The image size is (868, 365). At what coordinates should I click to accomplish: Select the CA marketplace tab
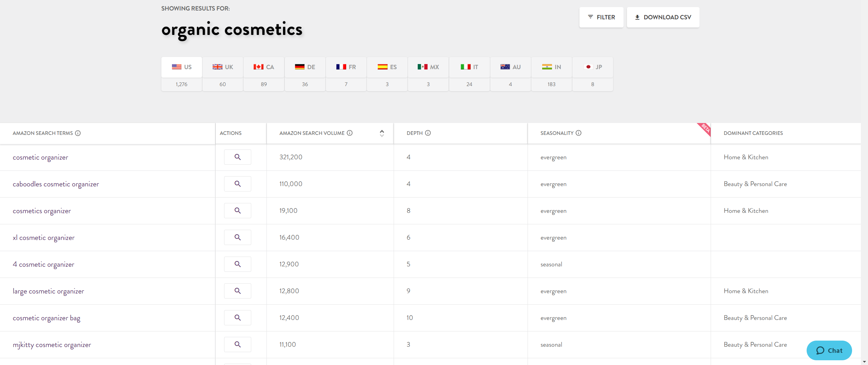point(263,67)
